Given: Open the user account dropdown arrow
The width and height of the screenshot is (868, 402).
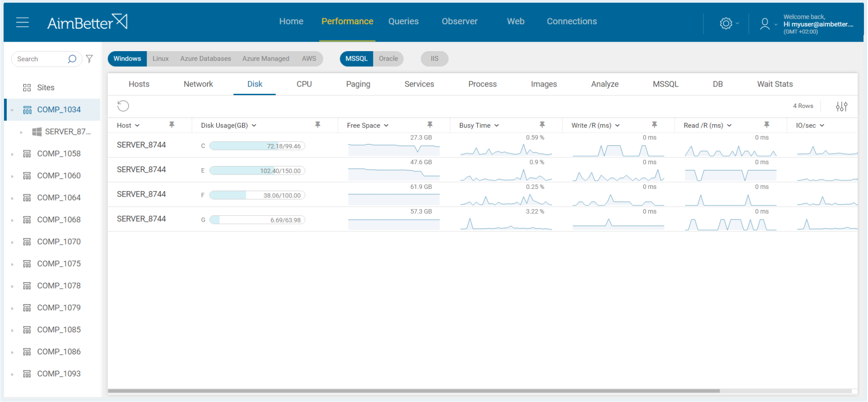Looking at the screenshot, I should 776,24.
